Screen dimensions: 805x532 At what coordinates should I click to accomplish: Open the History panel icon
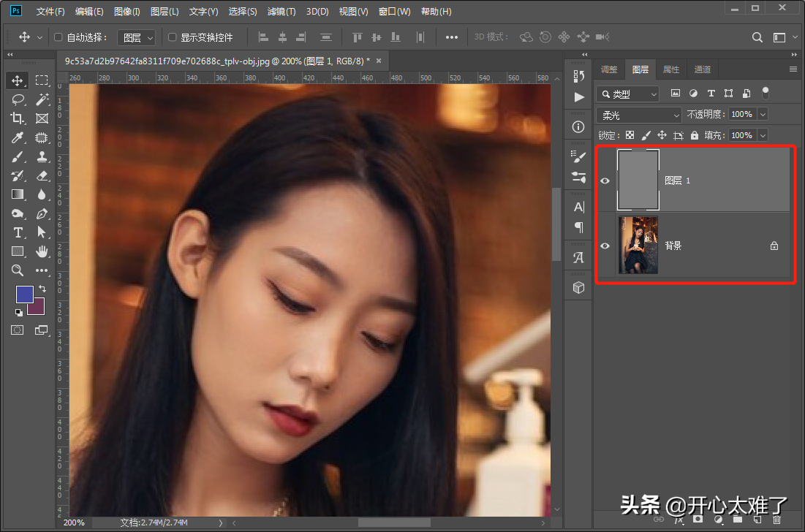(x=579, y=76)
